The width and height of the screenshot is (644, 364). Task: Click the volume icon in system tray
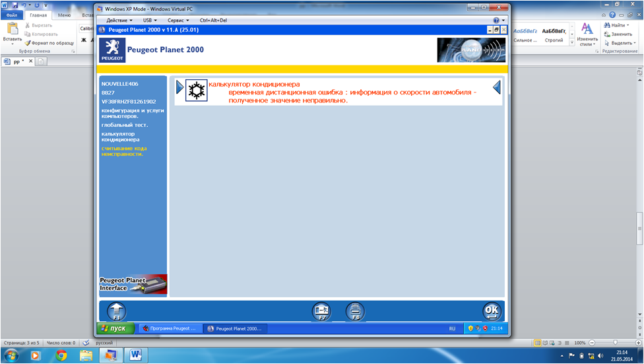tap(600, 356)
